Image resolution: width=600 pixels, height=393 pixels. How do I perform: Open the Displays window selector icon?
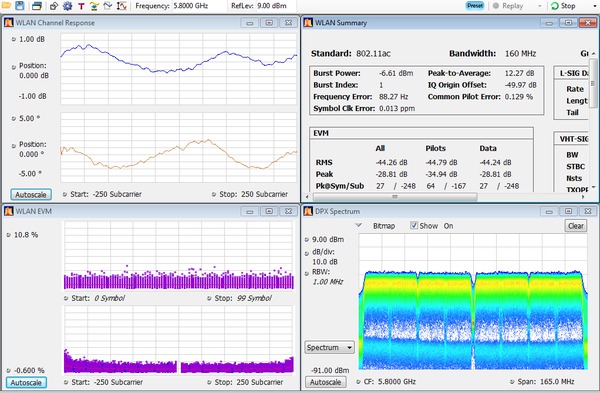[37, 6]
